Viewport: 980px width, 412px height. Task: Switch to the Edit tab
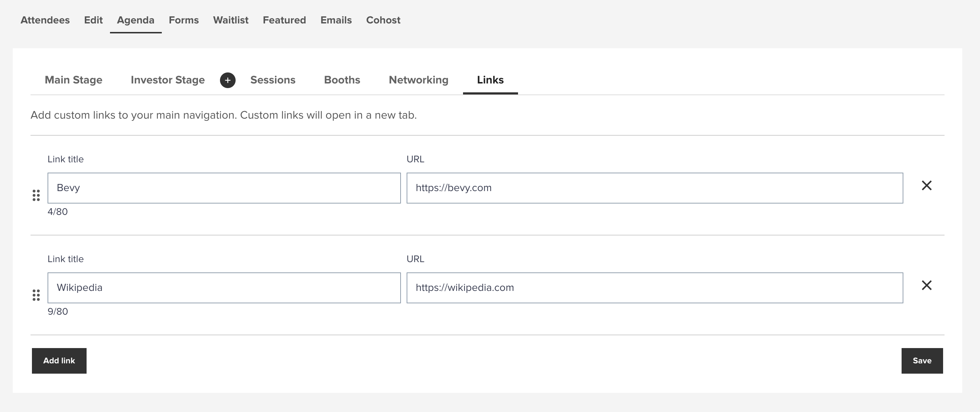coord(93,20)
